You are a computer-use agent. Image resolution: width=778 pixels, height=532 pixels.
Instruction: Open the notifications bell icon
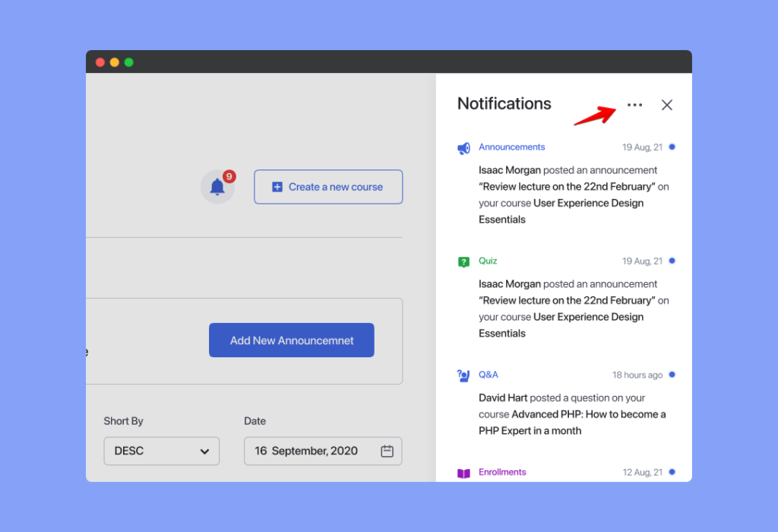tap(216, 188)
